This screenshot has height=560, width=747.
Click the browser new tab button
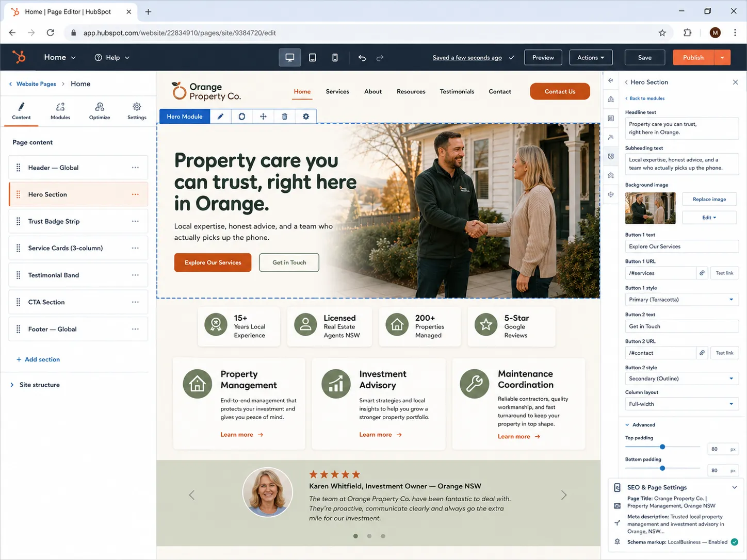point(148,11)
